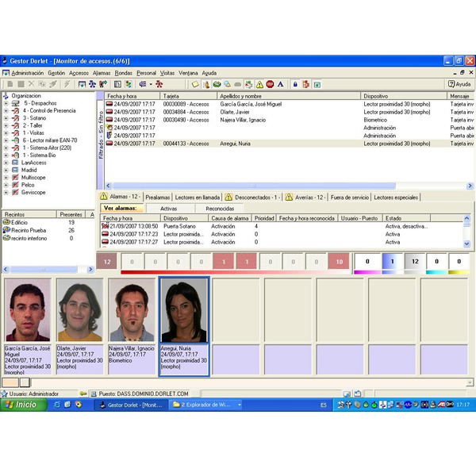This screenshot has width=476, height=476.
Task: Click the Ayuda help button in toolbar
Action: 459,84
